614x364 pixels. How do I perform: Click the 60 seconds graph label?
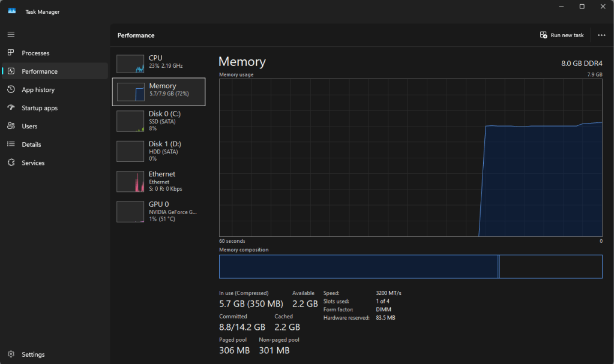[x=232, y=241]
